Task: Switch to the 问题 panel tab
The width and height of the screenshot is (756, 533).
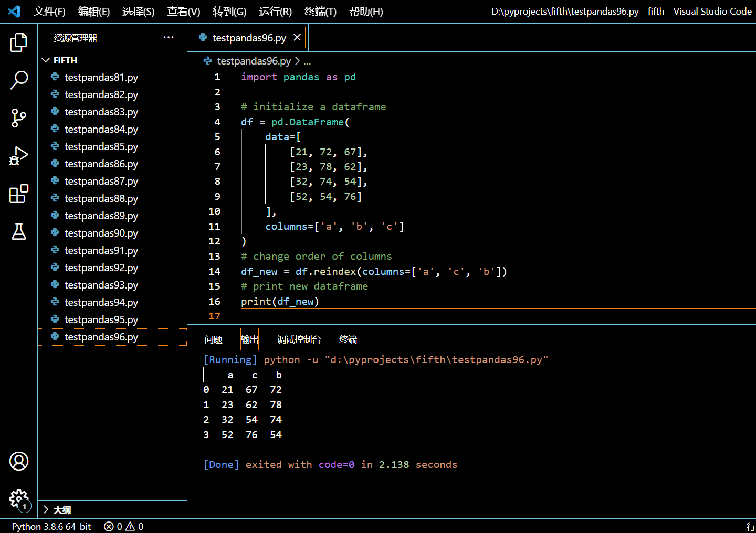Action: click(x=214, y=339)
